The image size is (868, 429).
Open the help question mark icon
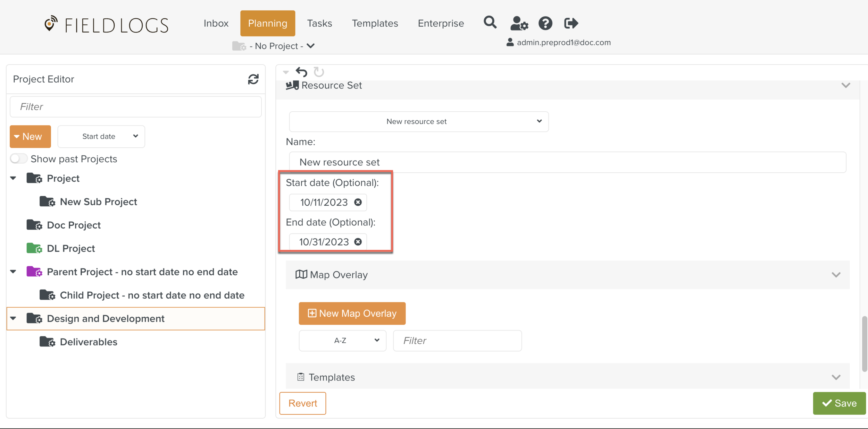click(x=545, y=23)
